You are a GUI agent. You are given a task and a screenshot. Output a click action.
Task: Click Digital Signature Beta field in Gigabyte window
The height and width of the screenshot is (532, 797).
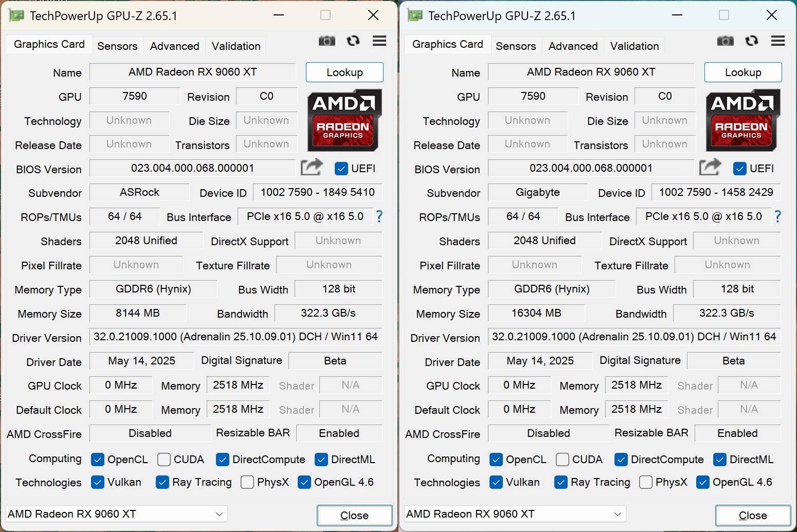pyautogui.click(x=734, y=361)
